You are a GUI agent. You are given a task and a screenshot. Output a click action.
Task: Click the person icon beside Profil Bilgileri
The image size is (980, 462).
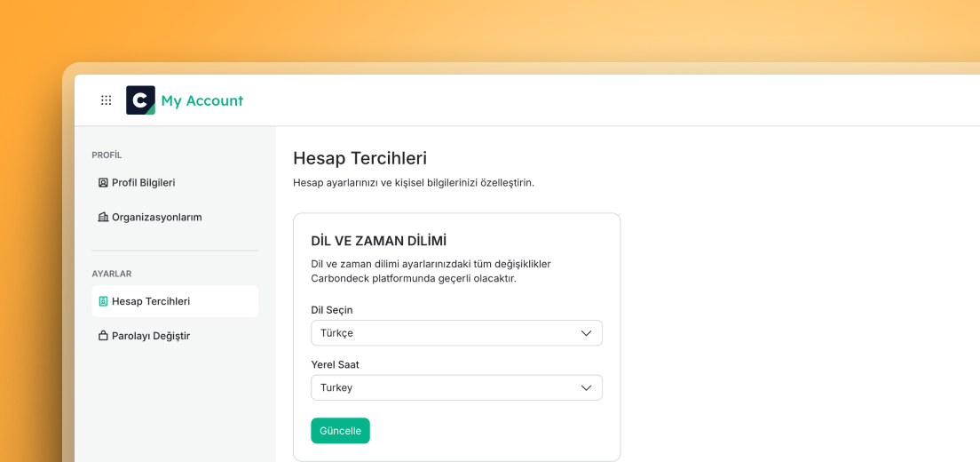pyautogui.click(x=103, y=182)
